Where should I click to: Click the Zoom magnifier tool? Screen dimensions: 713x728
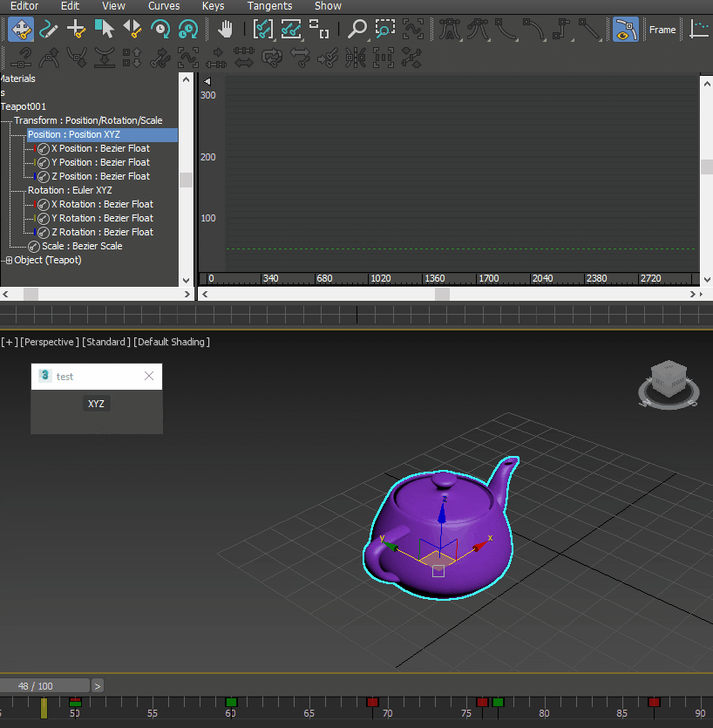click(357, 30)
